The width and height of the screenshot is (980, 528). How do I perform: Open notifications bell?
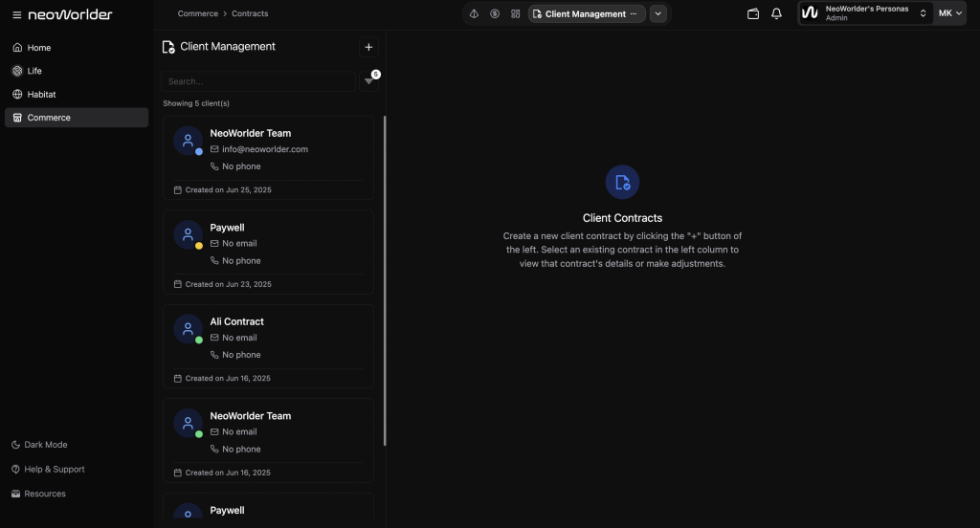776,13
